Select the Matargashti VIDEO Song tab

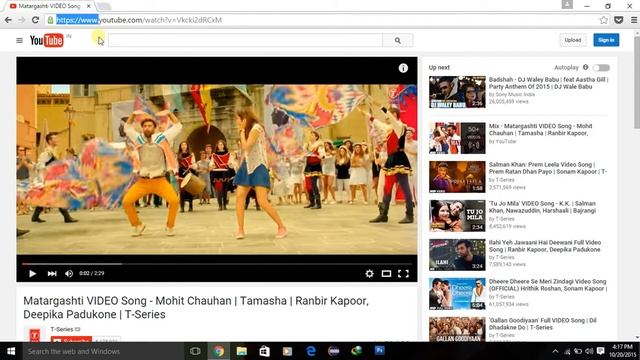coord(49,6)
